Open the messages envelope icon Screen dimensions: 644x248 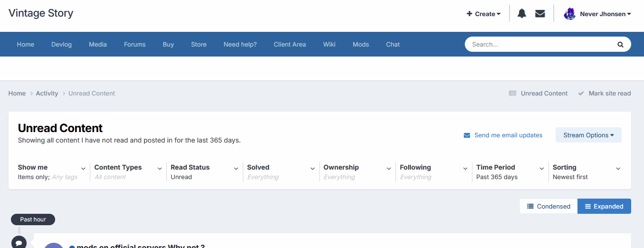click(x=540, y=14)
